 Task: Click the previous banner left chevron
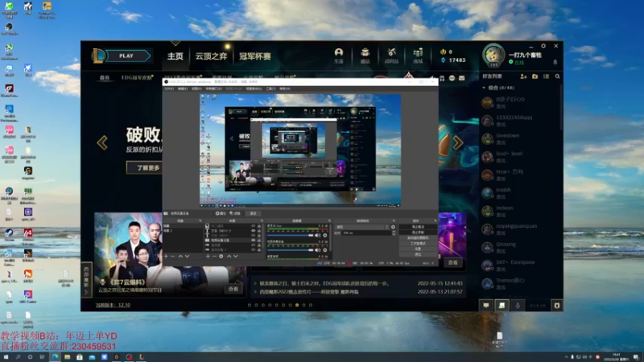pos(102,143)
